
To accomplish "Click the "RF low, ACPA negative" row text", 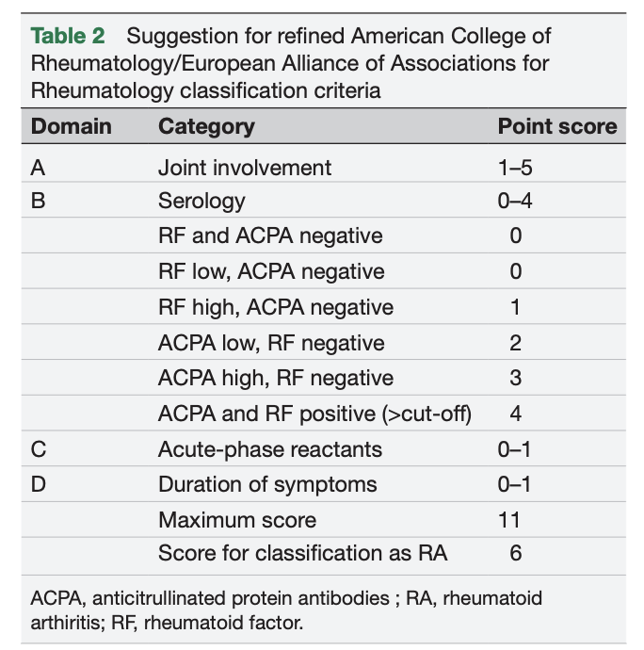I will click(271, 271).
